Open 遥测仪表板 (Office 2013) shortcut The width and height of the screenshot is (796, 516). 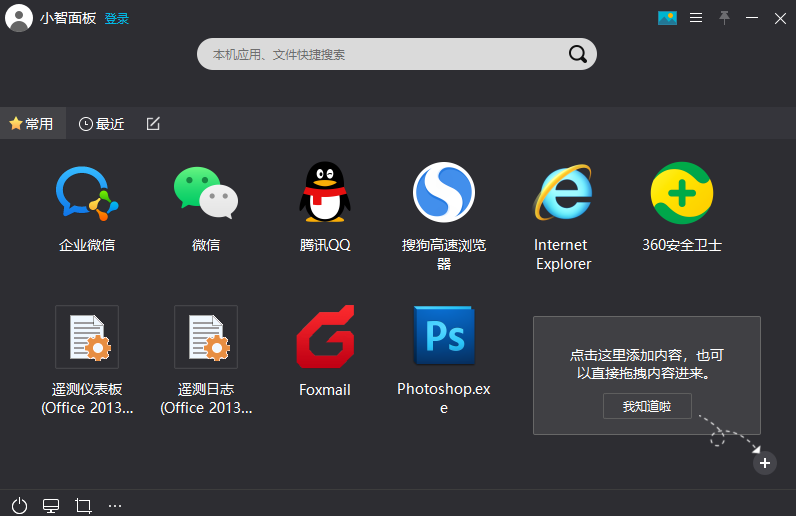(x=87, y=337)
